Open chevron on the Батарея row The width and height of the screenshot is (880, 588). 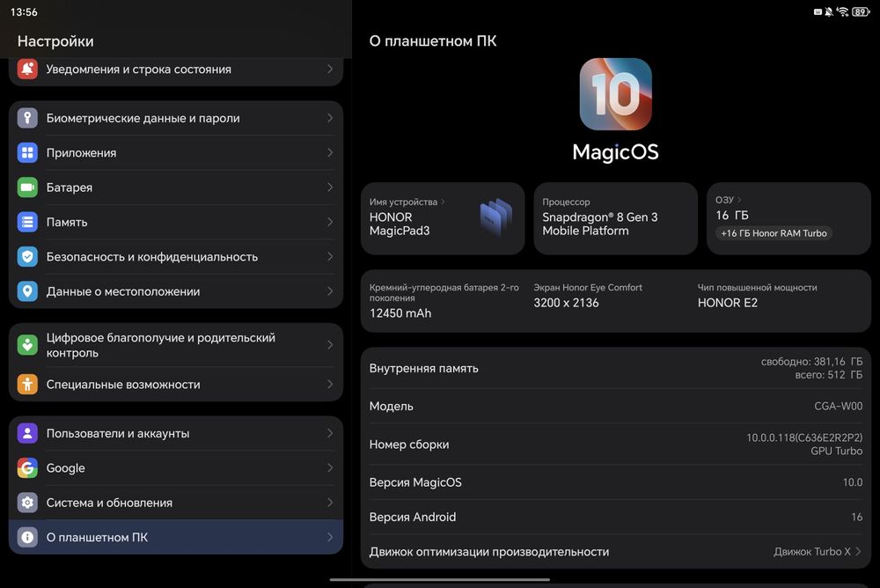[330, 187]
